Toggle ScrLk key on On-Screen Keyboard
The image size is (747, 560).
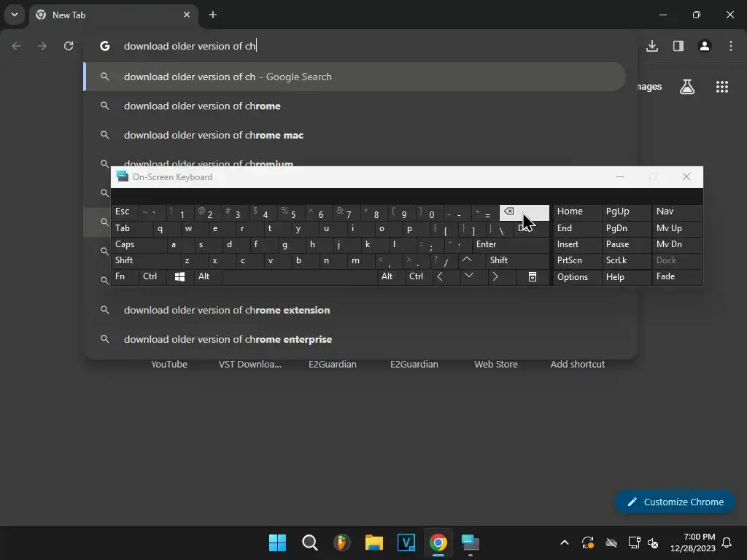[626, 260]
